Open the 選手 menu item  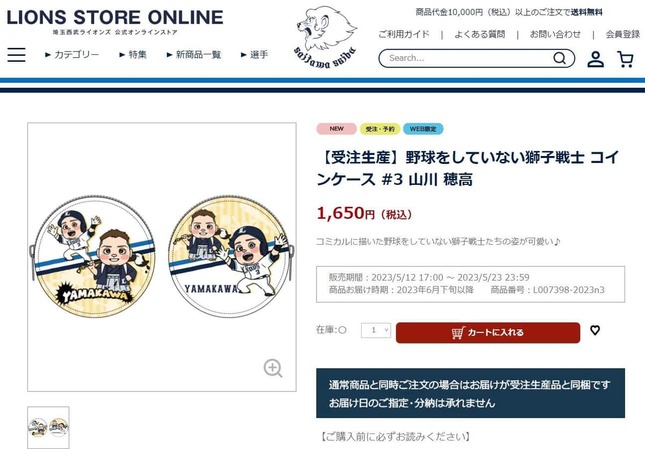(254, 55)
